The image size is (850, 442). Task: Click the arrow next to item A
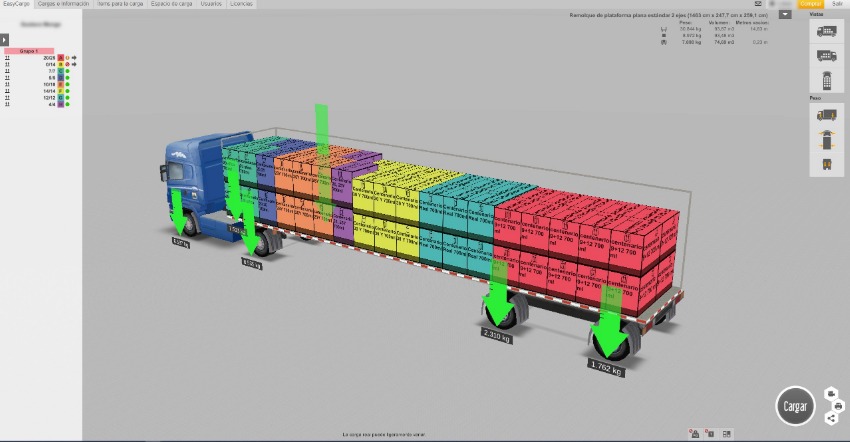(74, 58)
